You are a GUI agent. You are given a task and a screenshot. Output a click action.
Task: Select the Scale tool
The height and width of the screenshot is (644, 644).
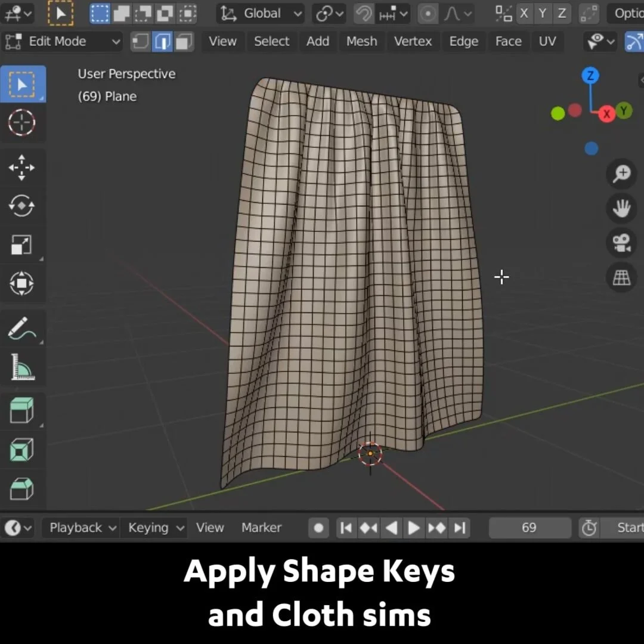pyautogui.click(x=23, y=244)
